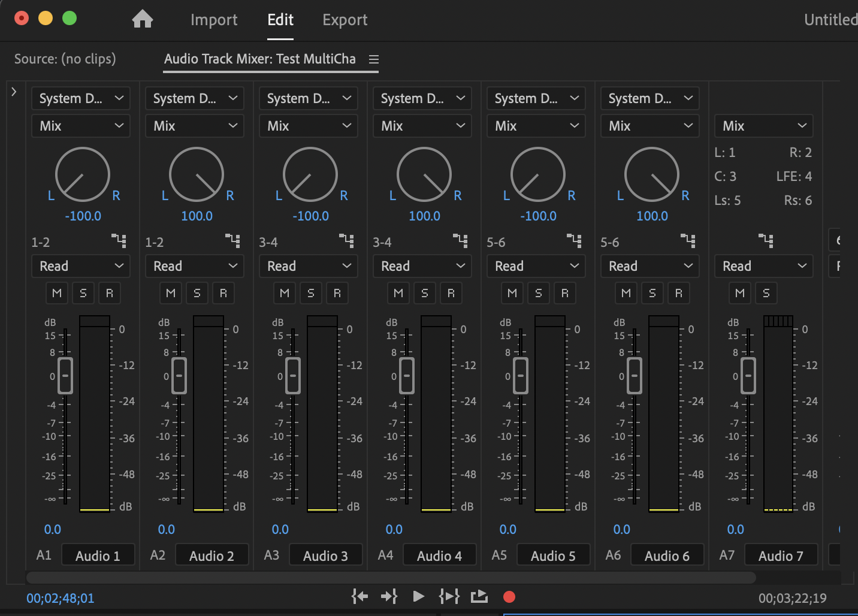Mute track Audio 3
The height and width of the screenshot is (616, 858).
[285, 293]
